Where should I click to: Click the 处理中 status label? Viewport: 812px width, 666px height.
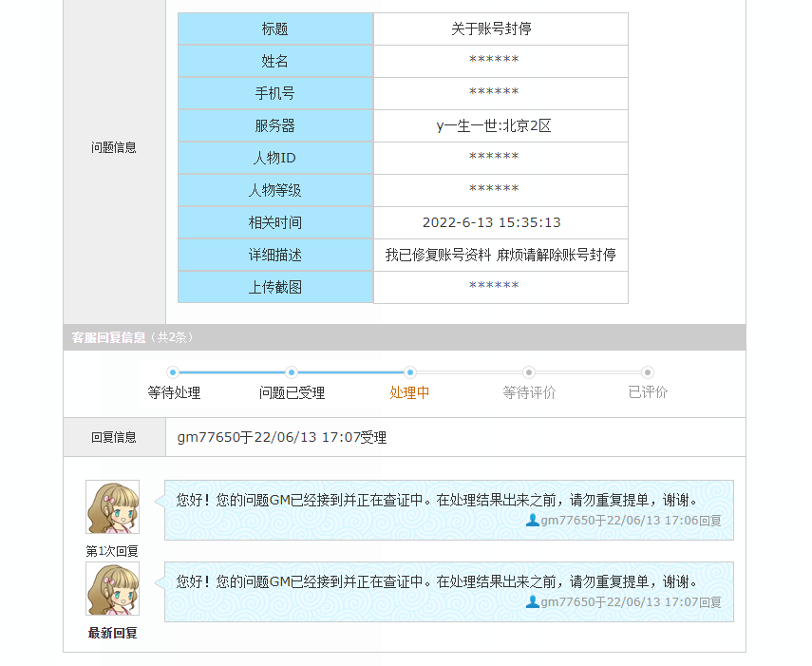tap(409, 392)
